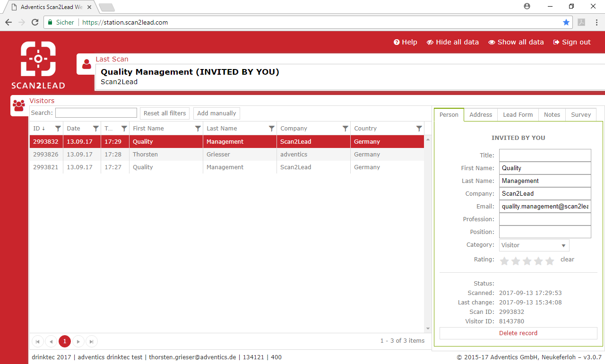This screenshot has height=364, width=605.
Task: Open filter for ID column
Action: click(x=58, y=129)
